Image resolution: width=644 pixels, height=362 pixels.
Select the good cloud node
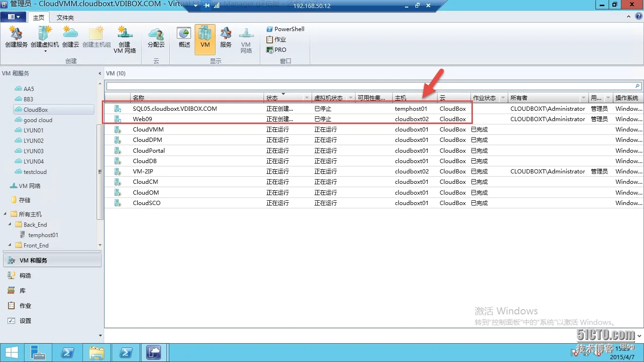coord(38,120)
